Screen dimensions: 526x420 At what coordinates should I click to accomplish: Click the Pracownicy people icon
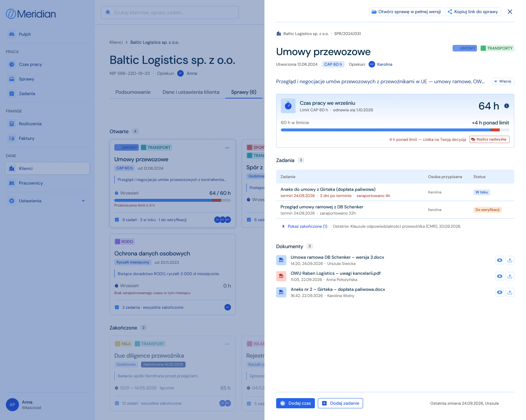click(x=12, y=183)
